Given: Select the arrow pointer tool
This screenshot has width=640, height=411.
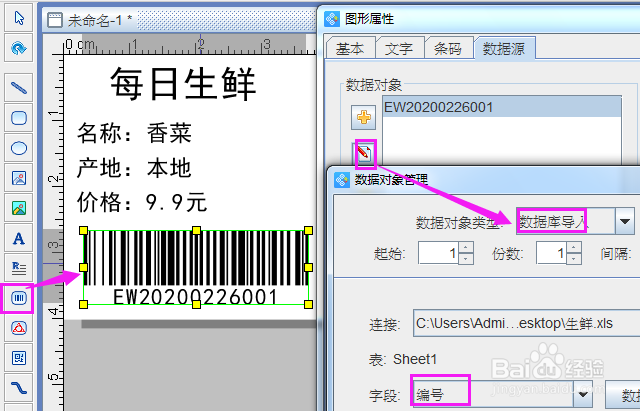Looking at the screenshot, I should pos(19,18).
